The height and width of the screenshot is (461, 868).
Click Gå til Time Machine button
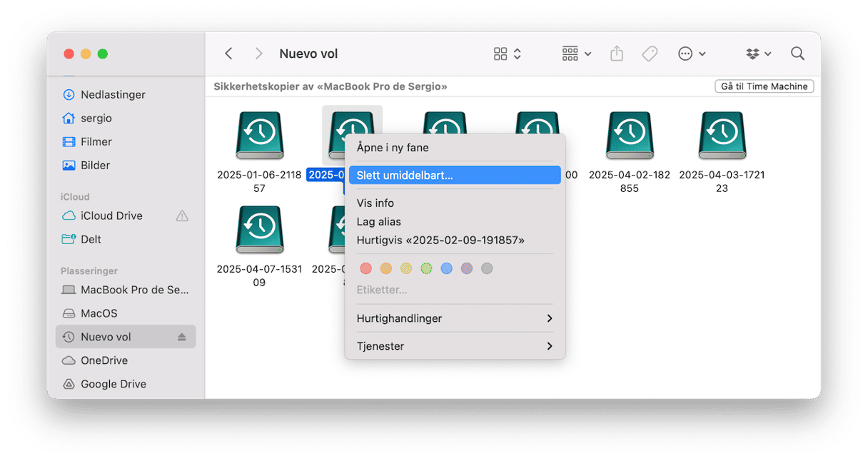(764, 86)
